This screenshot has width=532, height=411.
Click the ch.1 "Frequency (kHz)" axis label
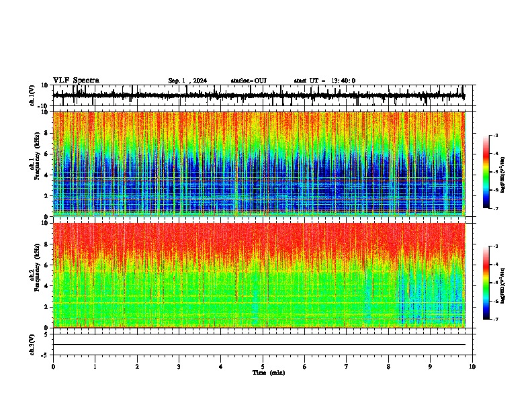[37, 156]
